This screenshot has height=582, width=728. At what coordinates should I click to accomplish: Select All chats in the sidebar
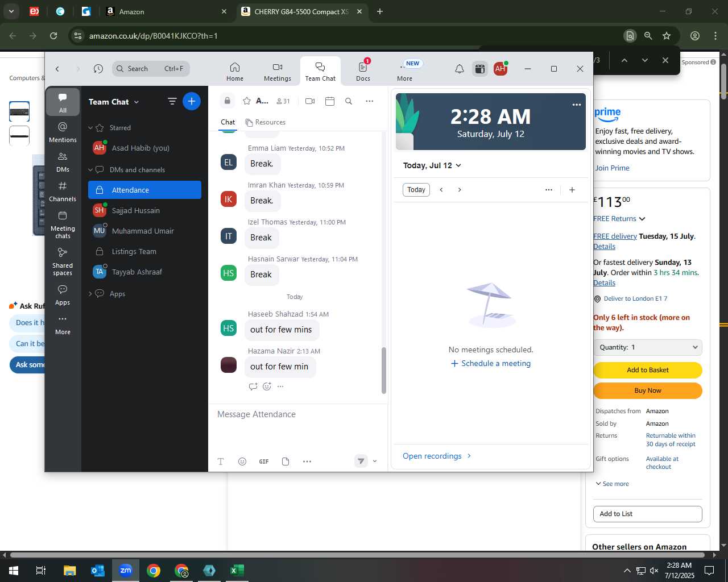coord(63,102)
